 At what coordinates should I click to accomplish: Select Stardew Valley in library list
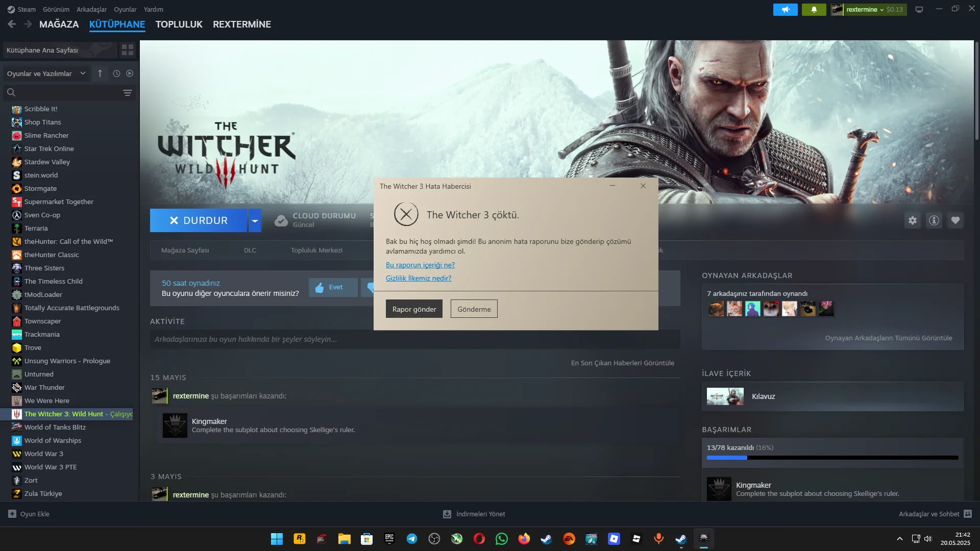point(47,162)
